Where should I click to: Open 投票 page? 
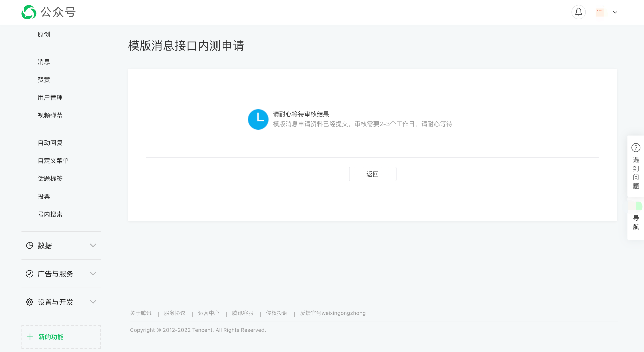[x=44, y=196]
